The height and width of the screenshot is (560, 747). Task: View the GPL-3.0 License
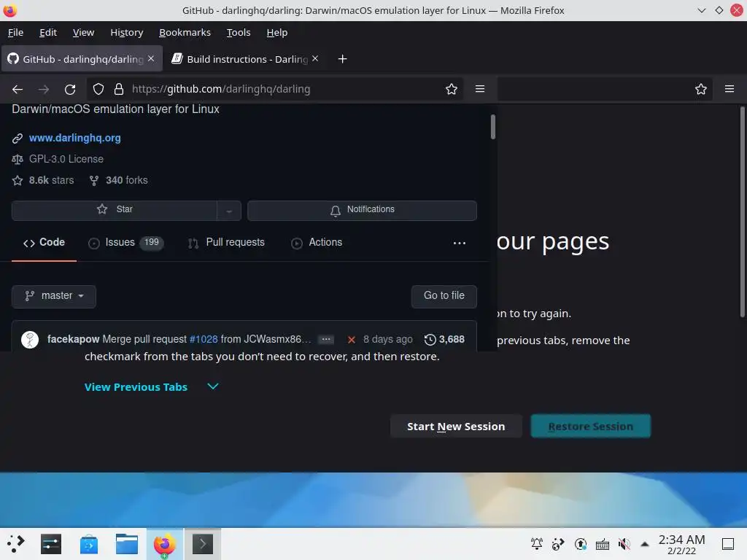(66, 159)
